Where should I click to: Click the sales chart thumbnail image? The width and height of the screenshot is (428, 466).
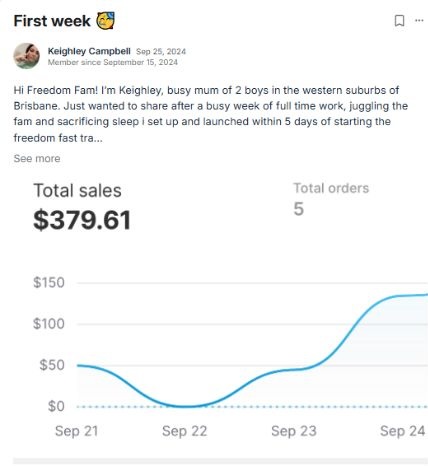[221, 313]
